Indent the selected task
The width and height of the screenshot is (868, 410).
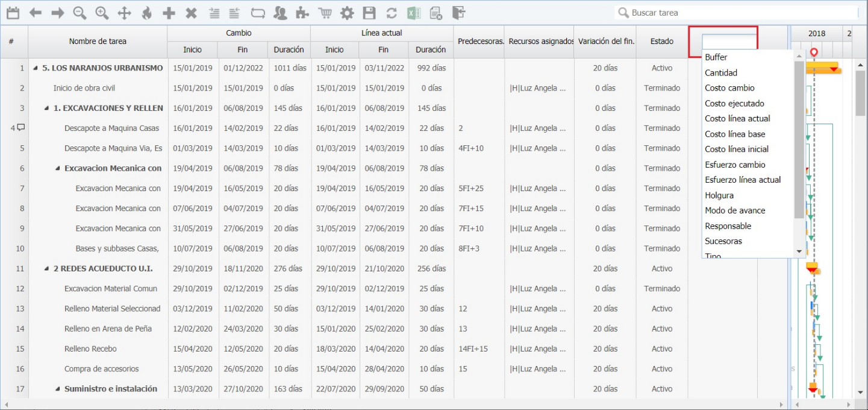tap(214, 13)
